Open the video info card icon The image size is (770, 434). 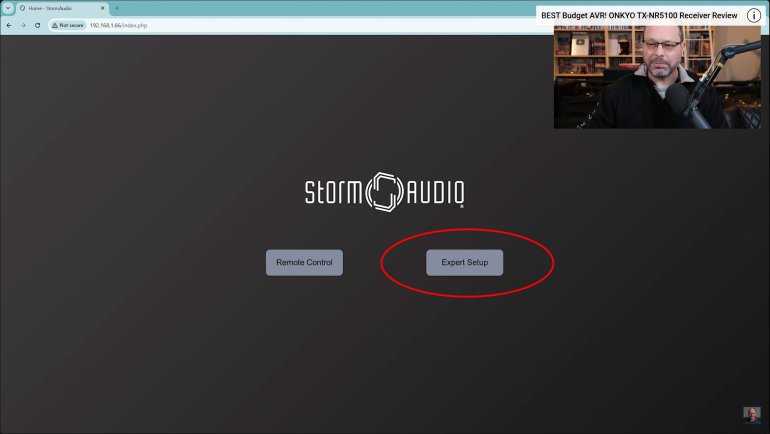click(x=753, y=15)
